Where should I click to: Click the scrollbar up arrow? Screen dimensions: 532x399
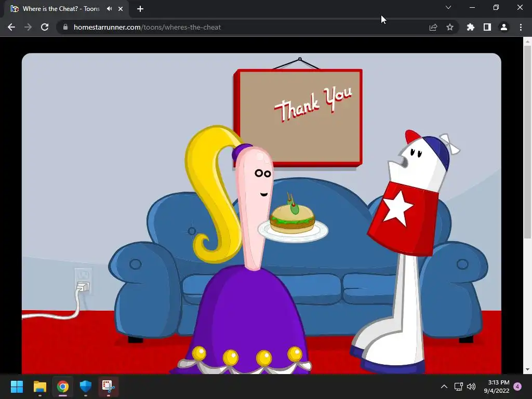[x=527, y=42]
